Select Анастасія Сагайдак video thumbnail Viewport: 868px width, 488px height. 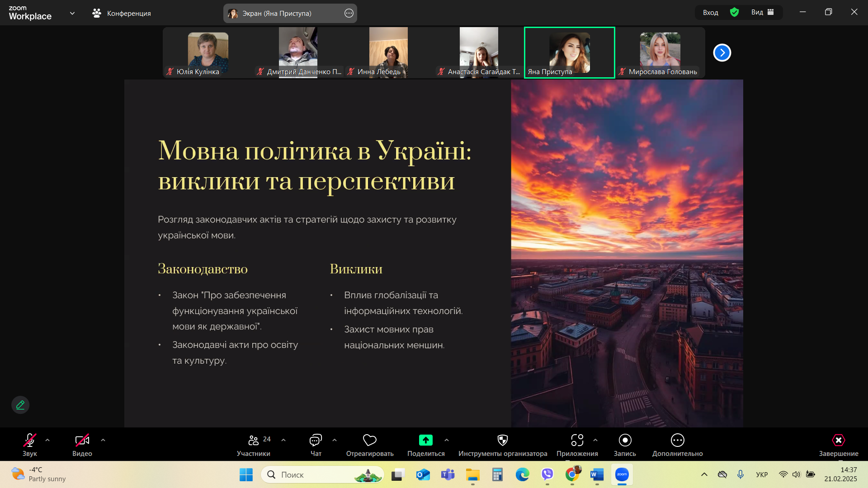pos(479,52)
